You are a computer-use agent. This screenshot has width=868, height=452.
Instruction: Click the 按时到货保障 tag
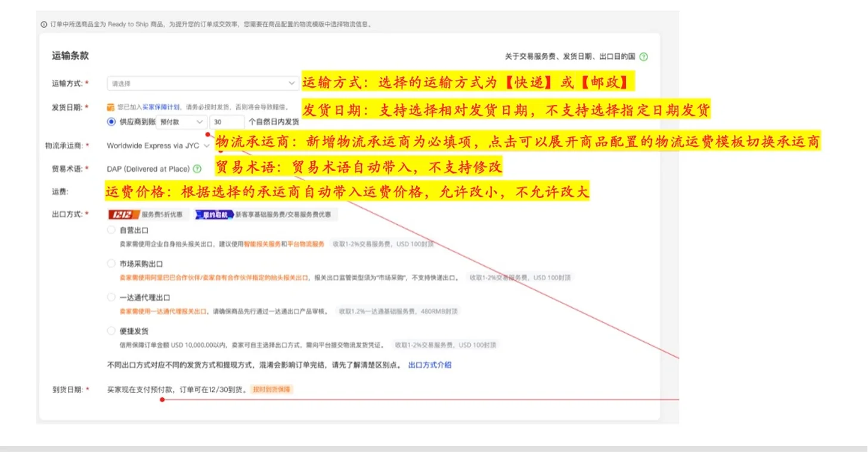click(x=272, y=389)
